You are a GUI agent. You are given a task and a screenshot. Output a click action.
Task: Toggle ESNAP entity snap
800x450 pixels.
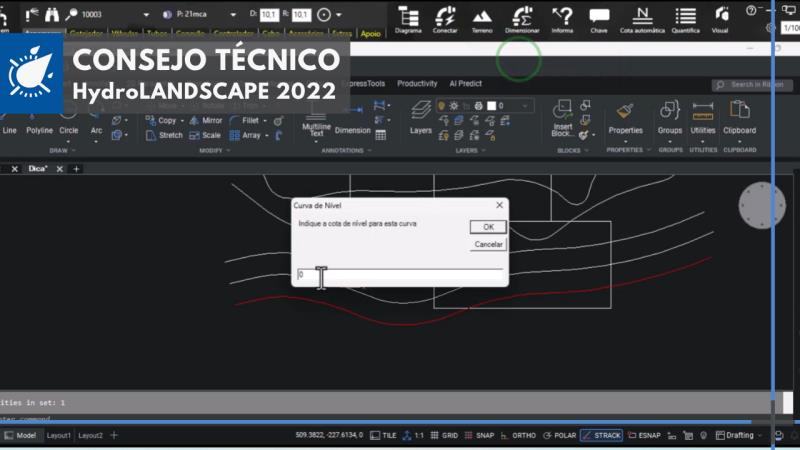click(644, 435)
